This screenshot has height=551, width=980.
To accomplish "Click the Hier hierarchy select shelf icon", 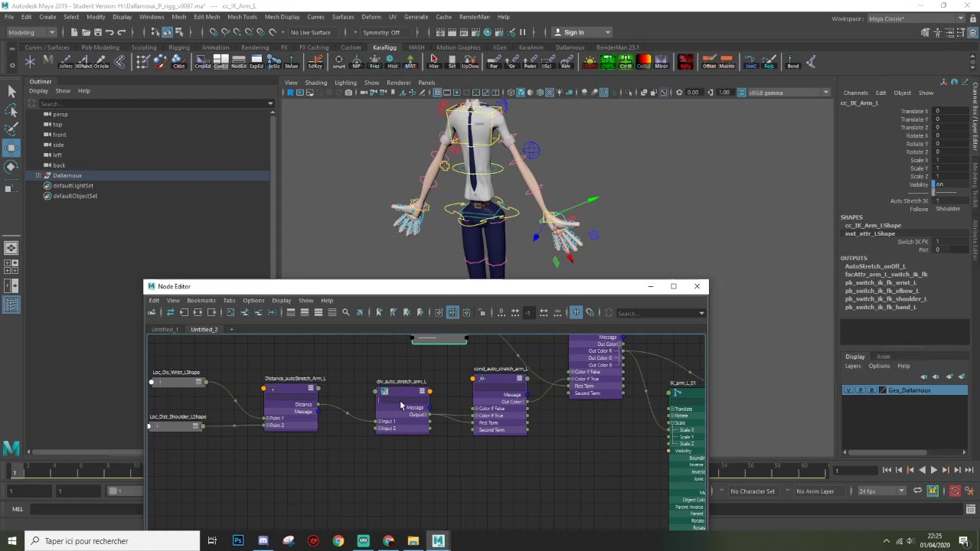I will pyautogui.click(x=434, y=62).
